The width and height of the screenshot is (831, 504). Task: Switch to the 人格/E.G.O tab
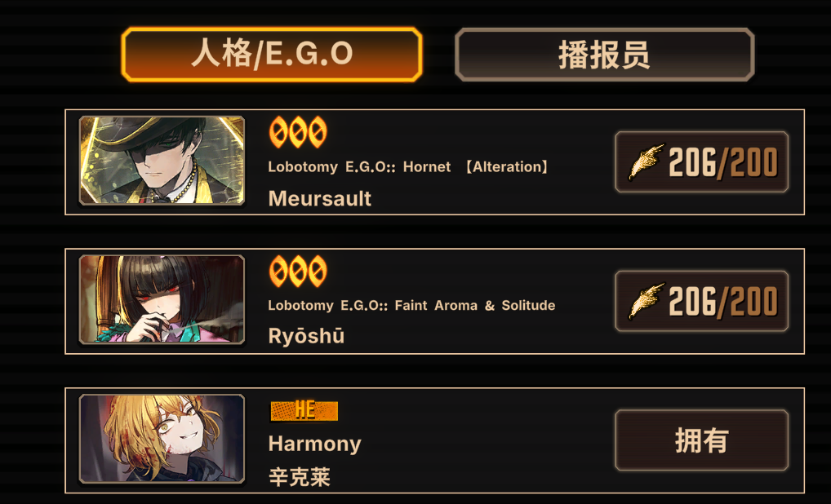[272, 55]
